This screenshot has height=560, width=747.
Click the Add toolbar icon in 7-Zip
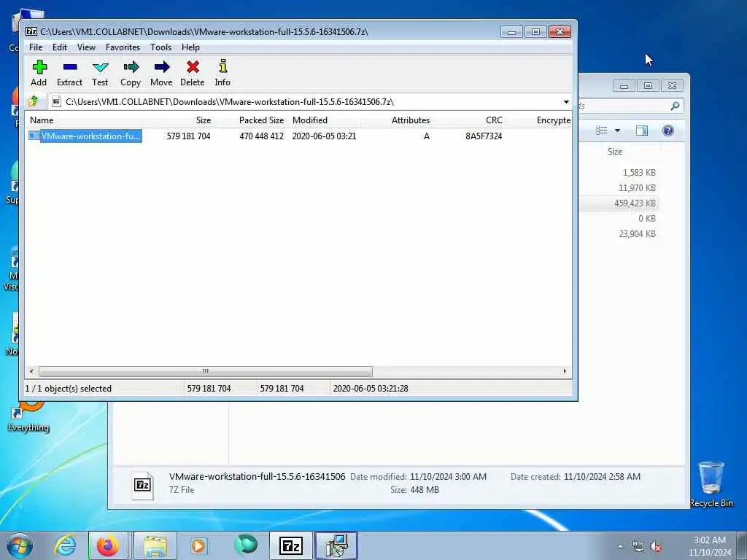pyautogui.click(x=39, y=73)
